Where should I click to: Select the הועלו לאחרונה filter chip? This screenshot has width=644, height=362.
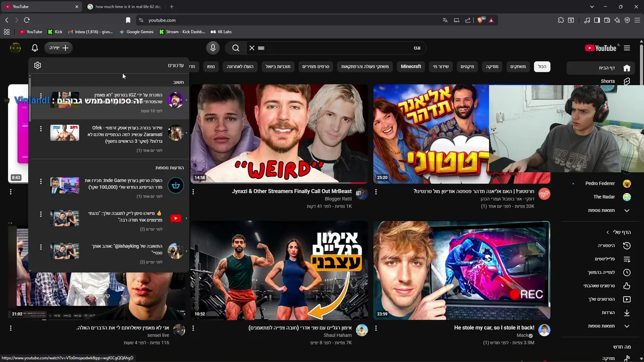240,66
